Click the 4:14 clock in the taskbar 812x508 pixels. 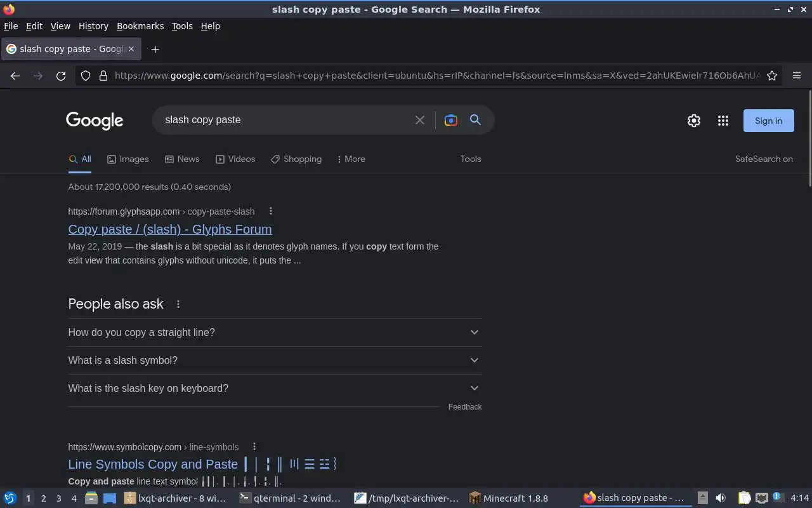tap(800, 498)
